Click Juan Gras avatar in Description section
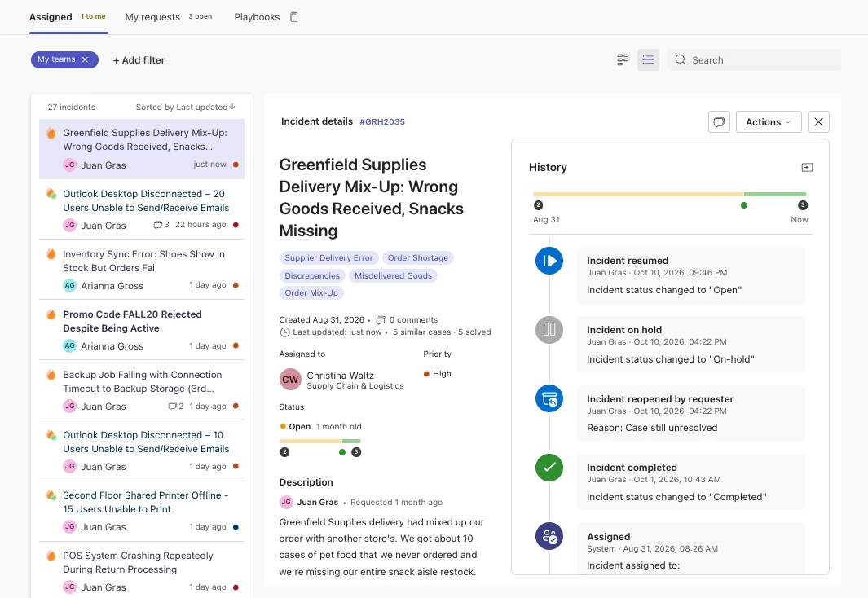Image resolution: width=868 pixels, height=598 pixels. pos(286,503)
